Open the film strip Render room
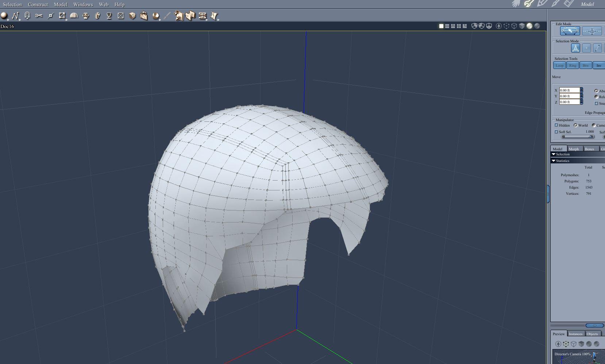The height and width of the screenshot is (364, 605). pos(568,4)
